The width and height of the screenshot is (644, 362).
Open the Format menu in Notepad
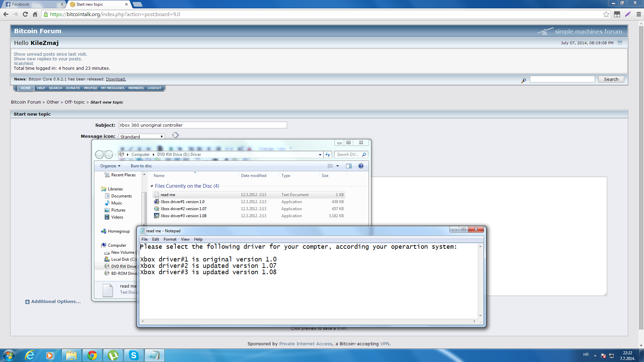pos(170,239)
